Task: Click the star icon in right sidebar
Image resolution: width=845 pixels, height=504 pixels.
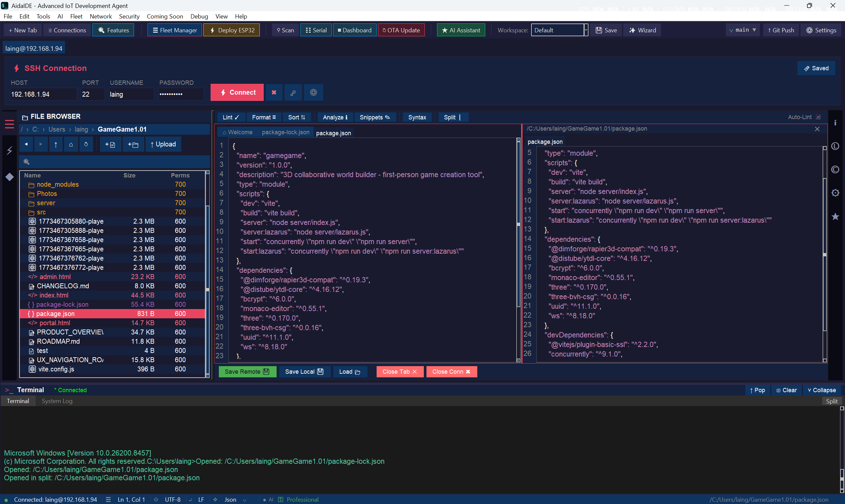Action: pos(835,216)
